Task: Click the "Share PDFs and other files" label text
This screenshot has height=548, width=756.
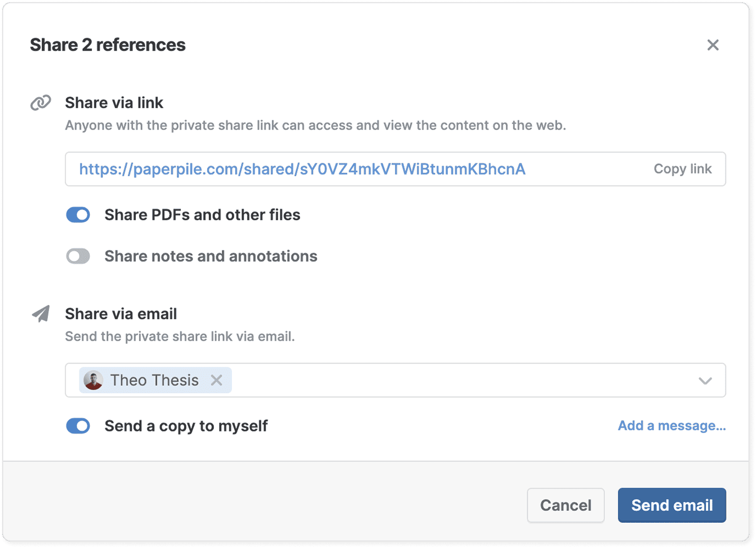Action: coord(202,215)
